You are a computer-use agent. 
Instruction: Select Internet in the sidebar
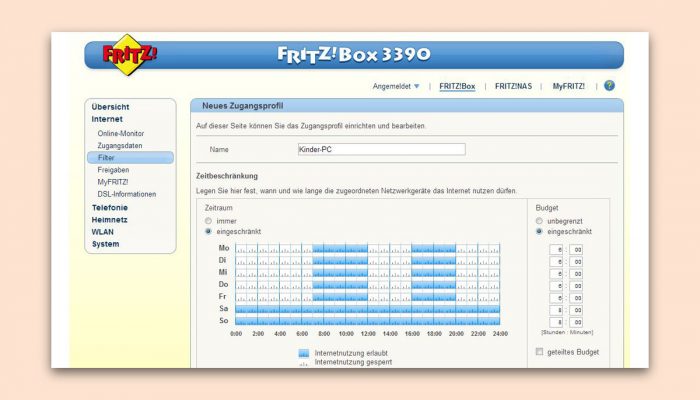pyautogui.click(x=107, y=119)
